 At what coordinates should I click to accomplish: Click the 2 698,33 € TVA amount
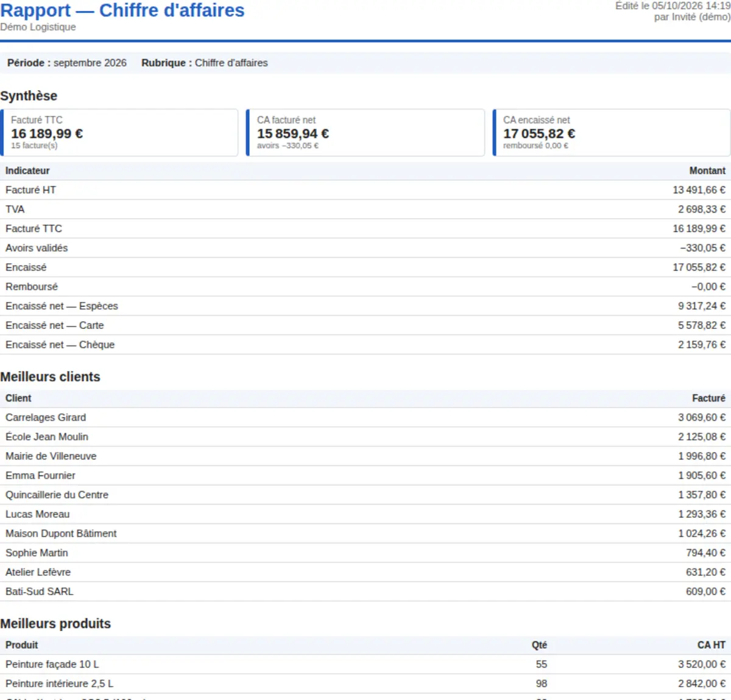(x=702, y=210)
